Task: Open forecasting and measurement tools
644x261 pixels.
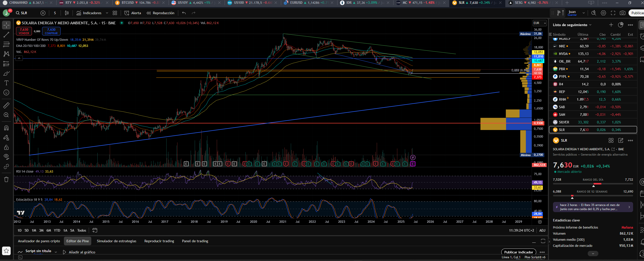Action: pos(6,64)
